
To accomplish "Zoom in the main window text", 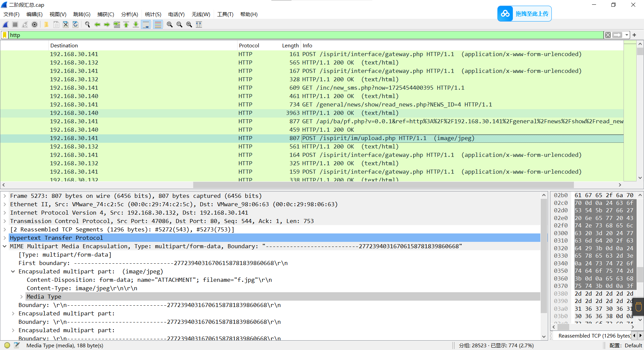I will coord(170,25).
